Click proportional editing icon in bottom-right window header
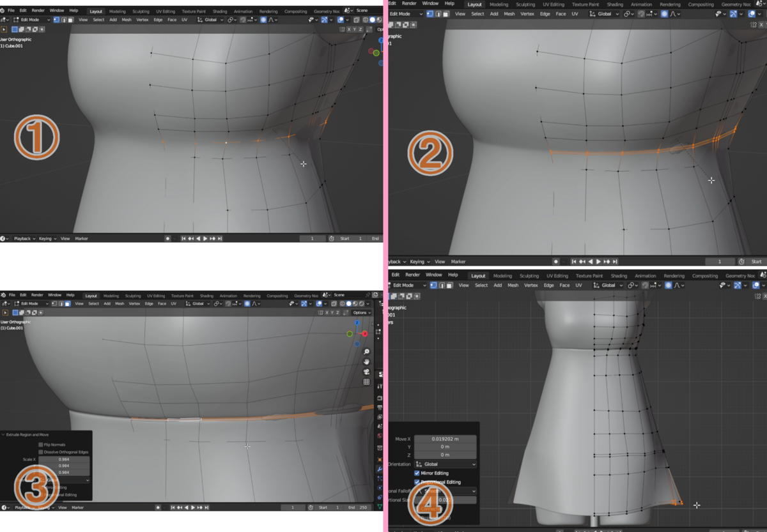Viewport: 767px width, 532px height. click(x=668, y=285)
